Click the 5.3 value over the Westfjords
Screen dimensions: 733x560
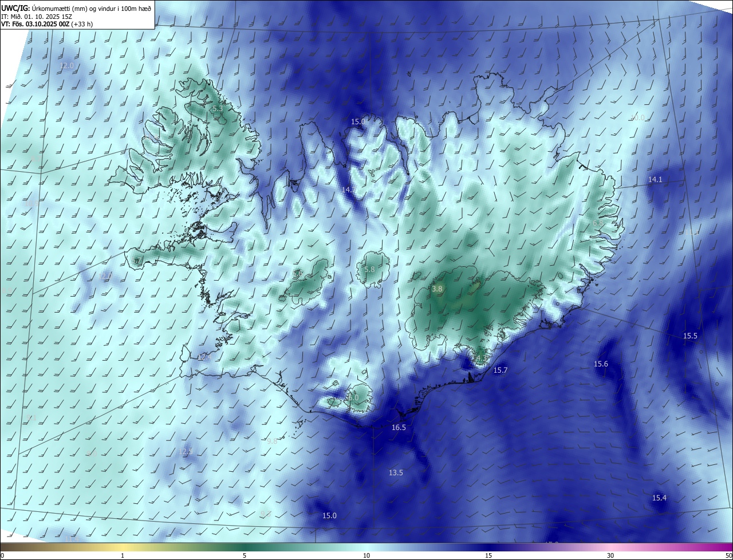click(218, 108)
